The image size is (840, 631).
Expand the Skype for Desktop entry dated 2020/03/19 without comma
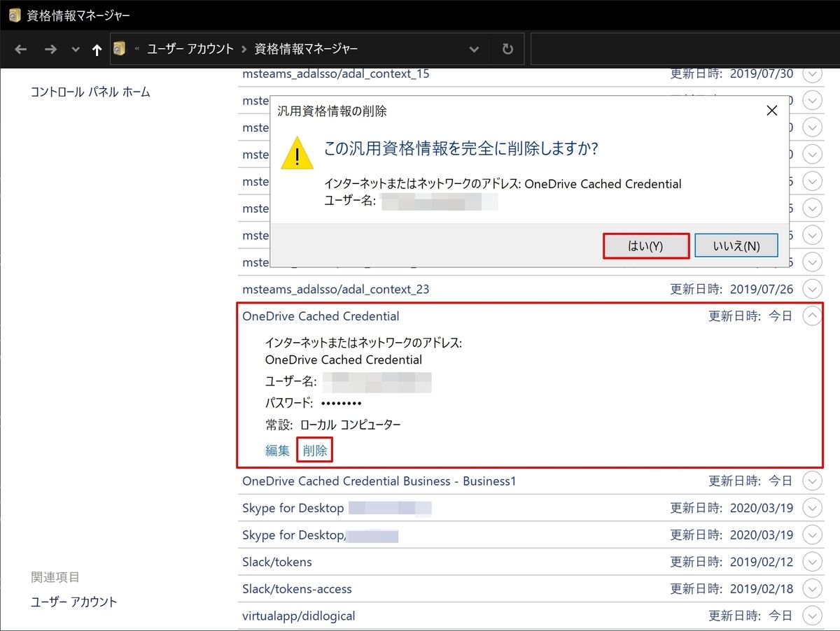(812, 508)
